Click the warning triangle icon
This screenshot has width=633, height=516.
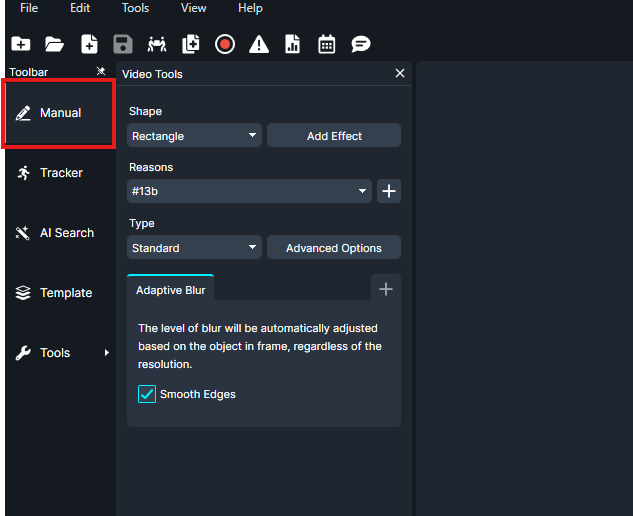(259, 44)
